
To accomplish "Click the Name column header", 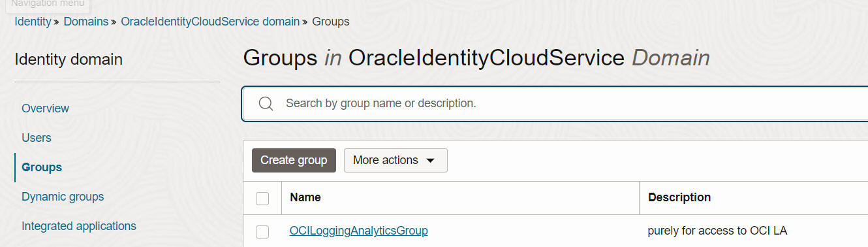I will (x=305, y=197).
